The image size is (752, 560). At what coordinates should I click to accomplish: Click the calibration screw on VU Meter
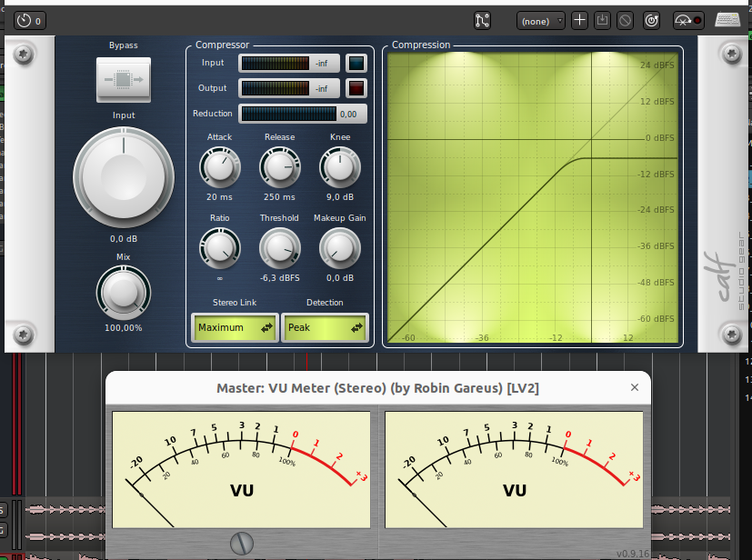pyautogui.click(x=241, y=542)
